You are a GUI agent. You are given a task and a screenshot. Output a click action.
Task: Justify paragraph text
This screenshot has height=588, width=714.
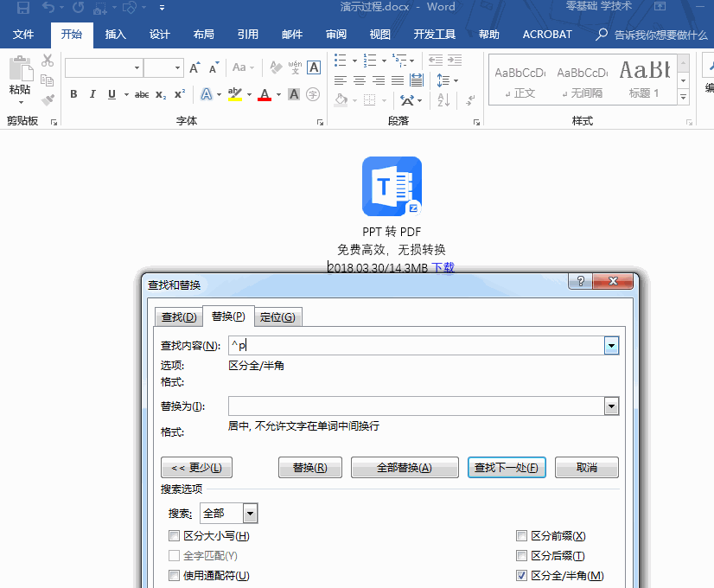[398, 80]
